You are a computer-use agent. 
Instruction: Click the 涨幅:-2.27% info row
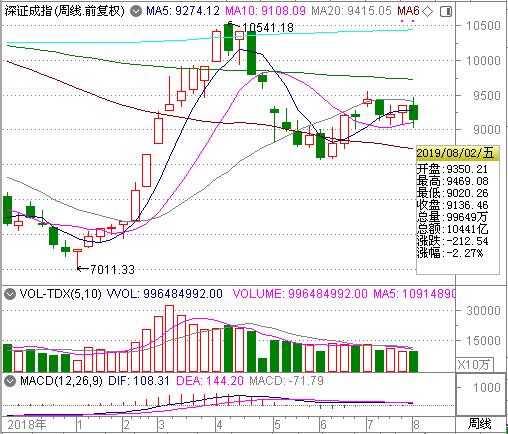click(x=450, y=253)
